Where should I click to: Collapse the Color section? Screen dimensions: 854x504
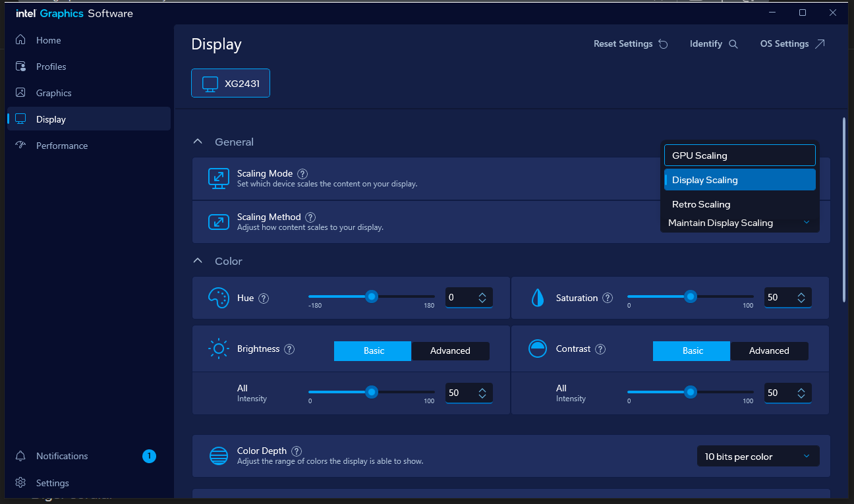click(x=198, y=261)
